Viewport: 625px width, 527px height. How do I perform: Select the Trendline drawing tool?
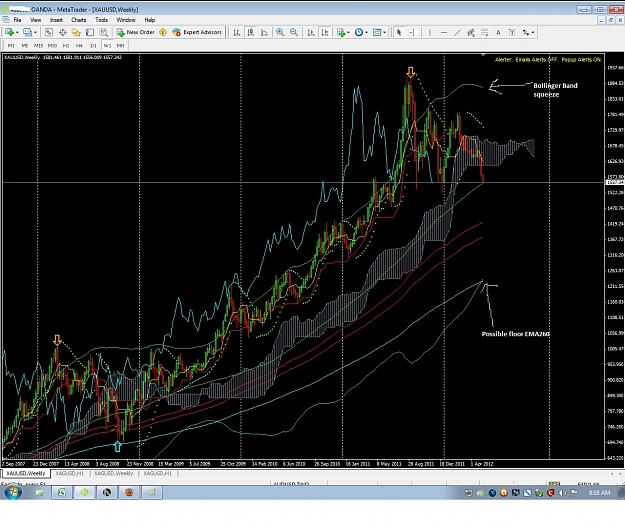(x=457, y=32)
